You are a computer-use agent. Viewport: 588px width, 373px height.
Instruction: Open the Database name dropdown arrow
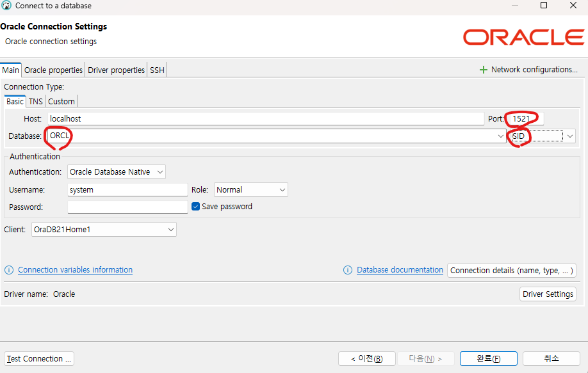(x=500, y=136)
